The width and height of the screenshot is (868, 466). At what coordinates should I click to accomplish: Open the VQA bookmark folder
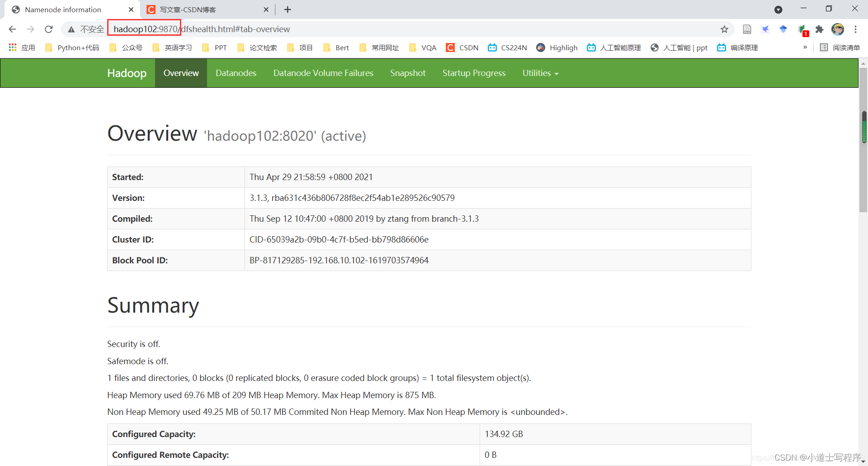(x=423, y=48)
